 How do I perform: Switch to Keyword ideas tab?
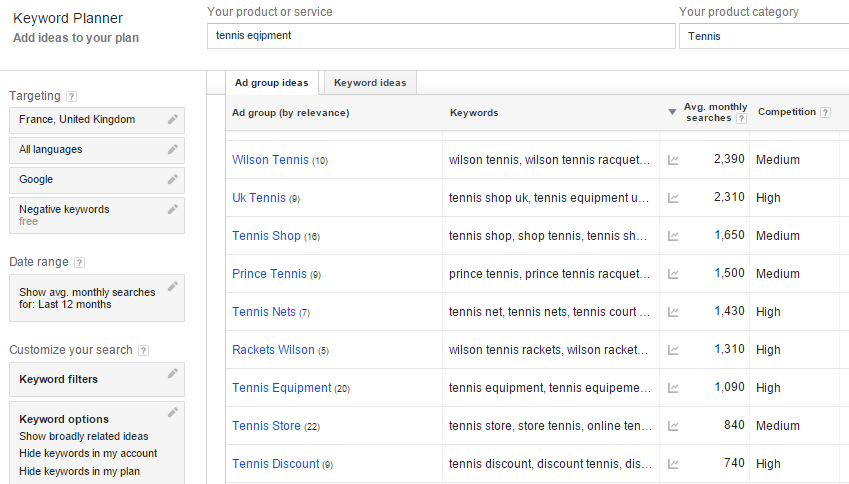coord(370,83)
